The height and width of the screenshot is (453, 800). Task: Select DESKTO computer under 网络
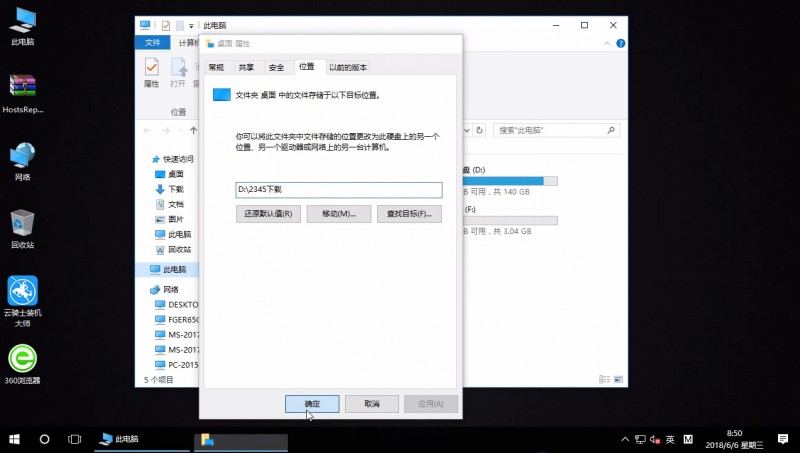[x=177, y=305]
